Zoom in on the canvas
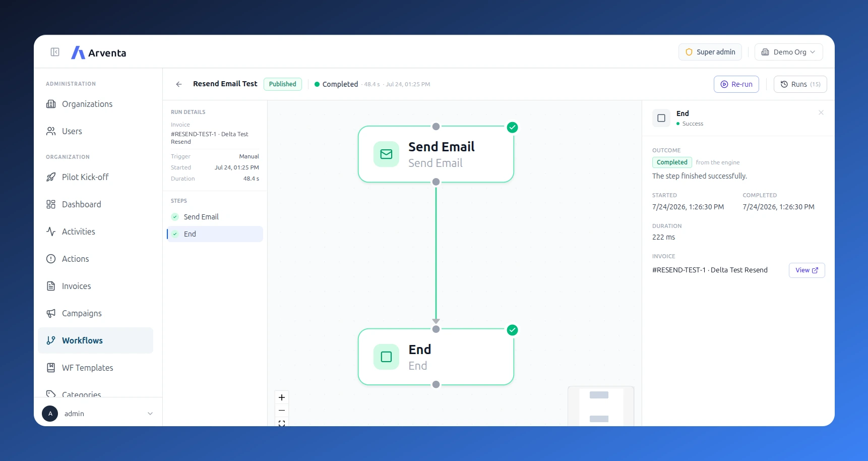The width and height of the screenshot is (868, 461). 282,397
